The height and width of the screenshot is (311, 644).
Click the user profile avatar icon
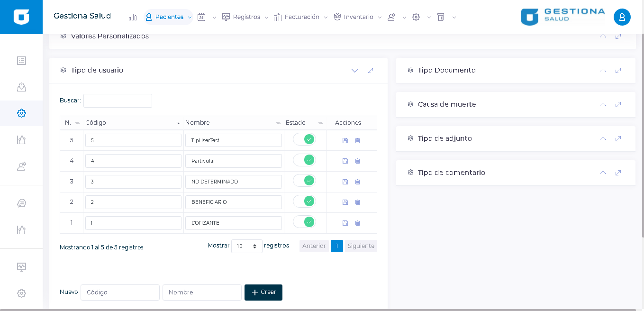pos(622,17)
